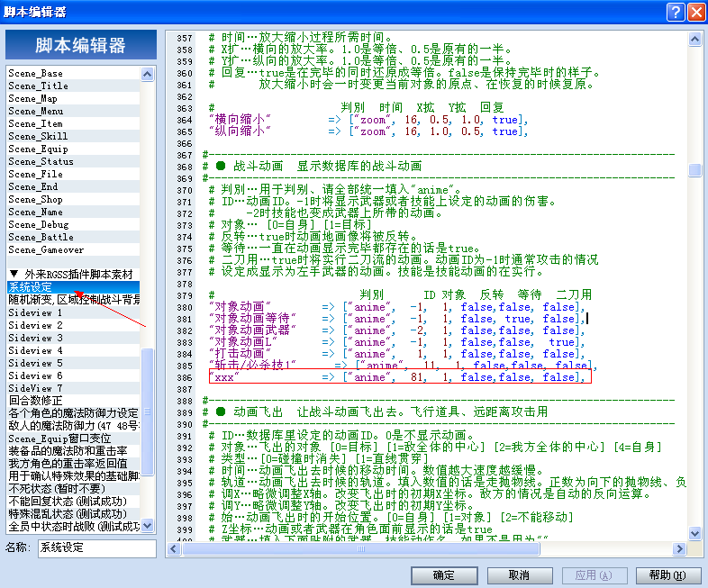Select the 外来RGSS插件脚本素材 section entry
This screenshot has height=588, width=708.
coord(74,275)
